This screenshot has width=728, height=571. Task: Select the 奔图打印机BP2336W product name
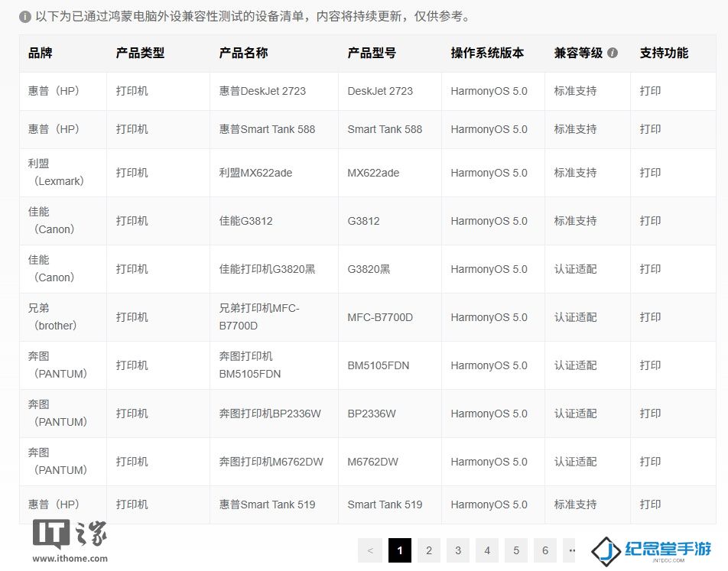pos(270,414)
